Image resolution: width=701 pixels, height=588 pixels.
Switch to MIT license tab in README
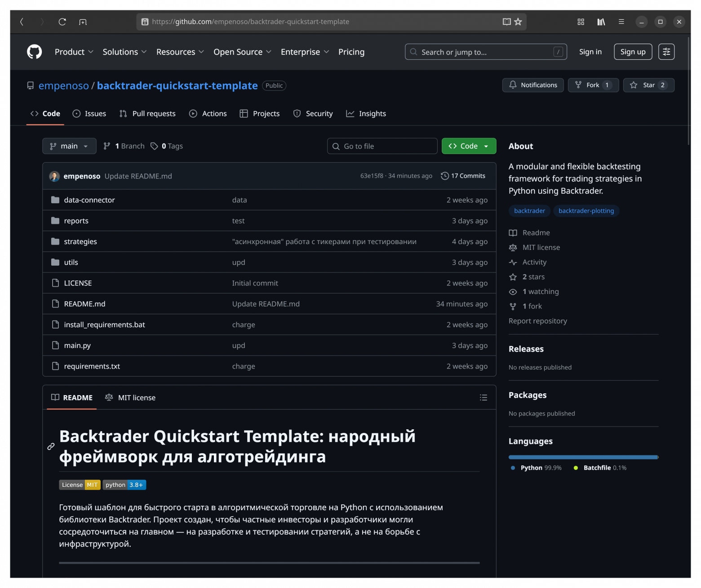[x=130, y=397]
